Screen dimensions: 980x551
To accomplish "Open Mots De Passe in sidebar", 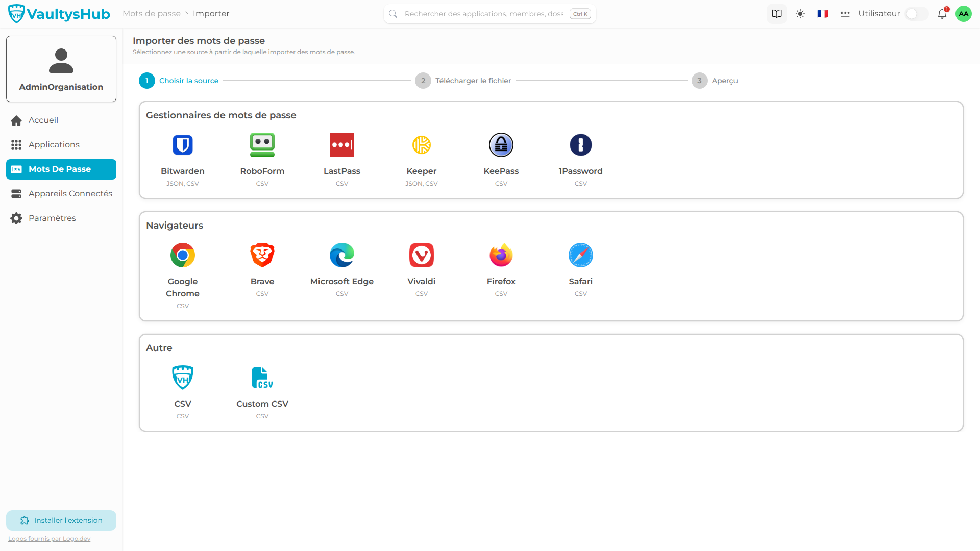I will 61,169.
